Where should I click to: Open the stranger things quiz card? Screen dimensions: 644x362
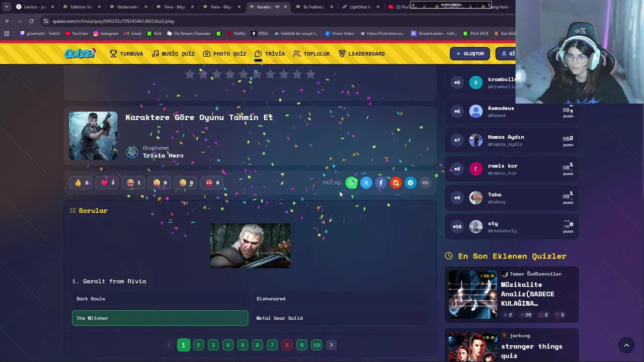[x=512, y=345]
